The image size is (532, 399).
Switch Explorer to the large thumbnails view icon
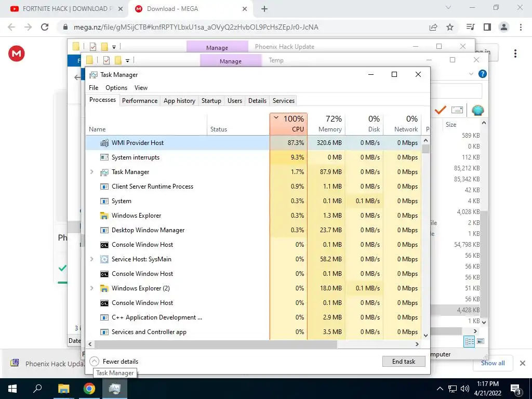pos(481,341)
